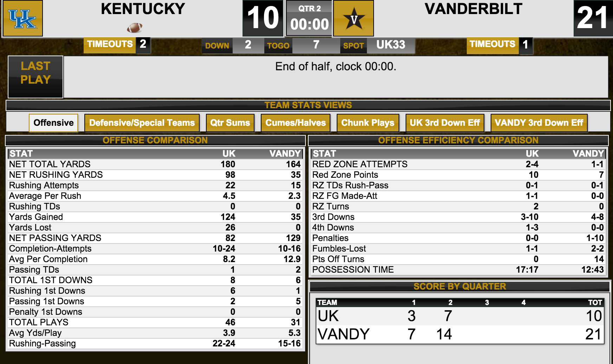This screenshot has width=613, height=364.
Task: Open the Defensive/Special Teams view
Action: pyautogui.click(x=142, y=123)
